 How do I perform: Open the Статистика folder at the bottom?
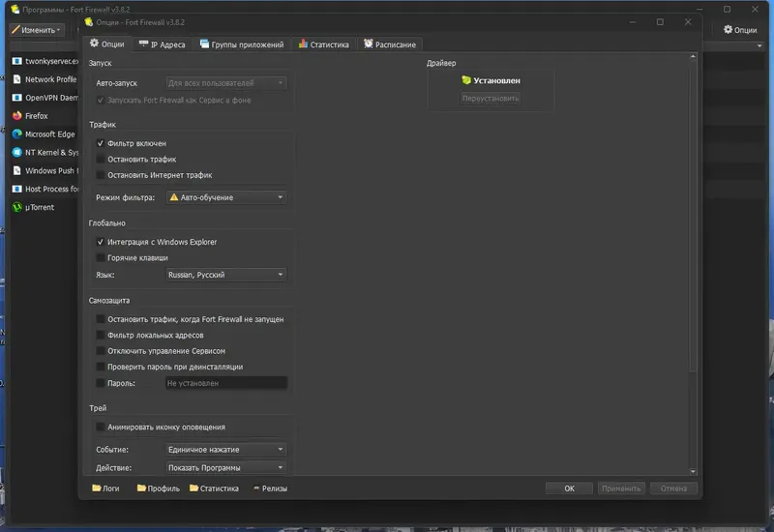point(214,488)
